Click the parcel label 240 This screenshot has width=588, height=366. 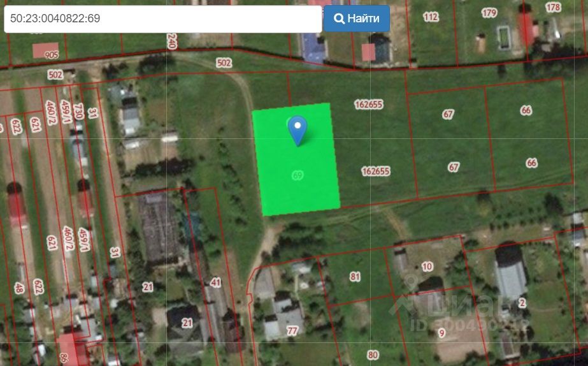(x=171, y=41)
